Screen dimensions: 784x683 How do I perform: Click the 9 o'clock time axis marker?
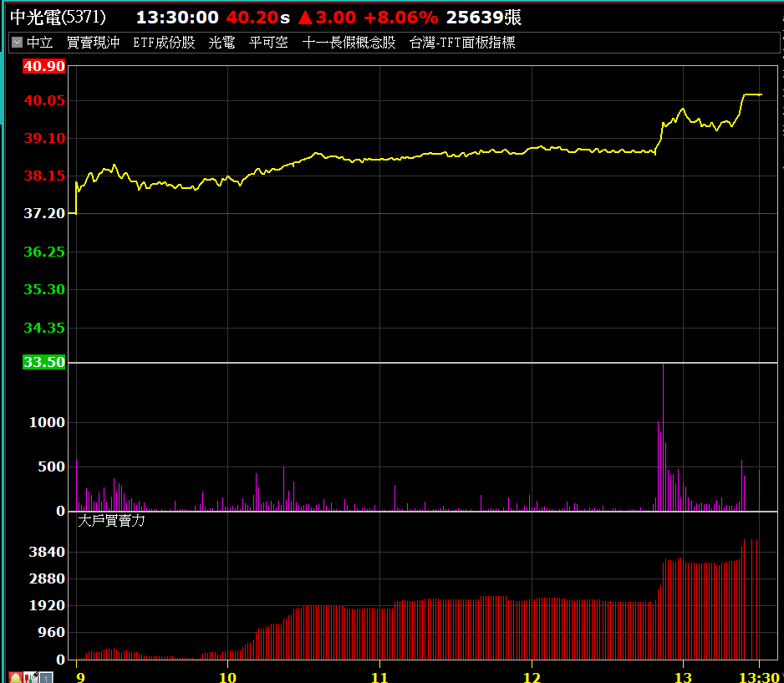(x=80, y=677)
